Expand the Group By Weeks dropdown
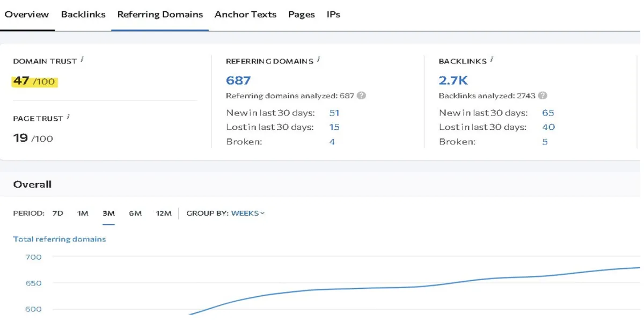 (x=248, y=213)
